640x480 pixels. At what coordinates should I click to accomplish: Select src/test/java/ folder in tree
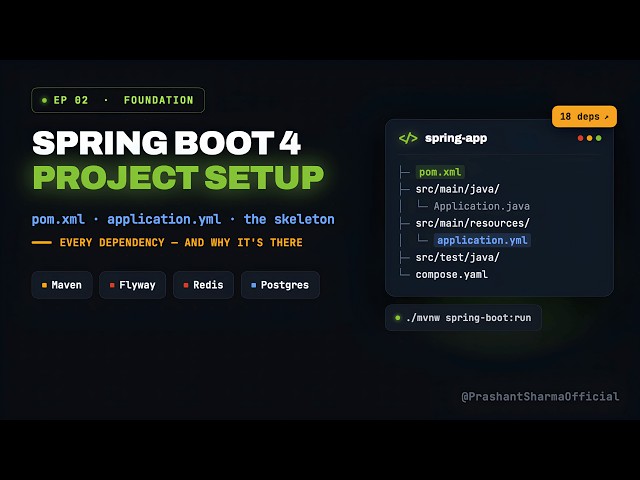click(458, 257)
